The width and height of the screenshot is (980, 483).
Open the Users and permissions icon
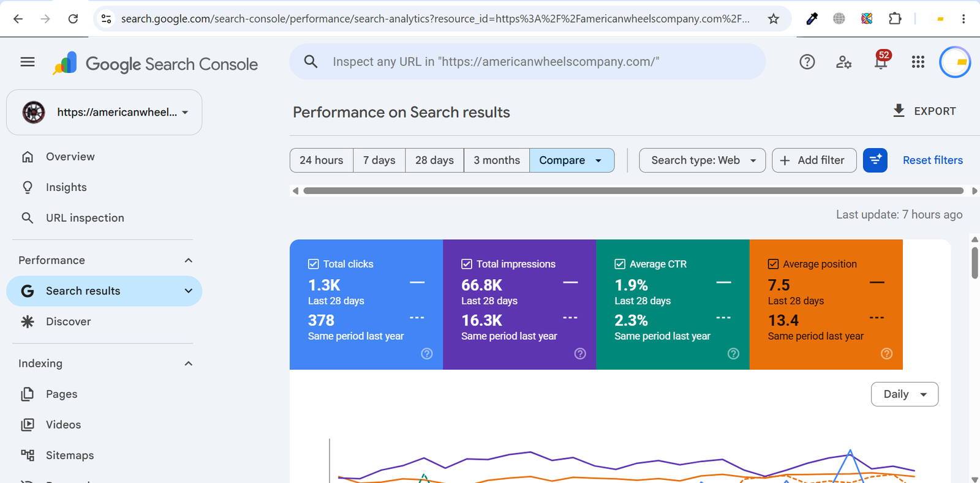pyautogui.click(x=844, y=62)
